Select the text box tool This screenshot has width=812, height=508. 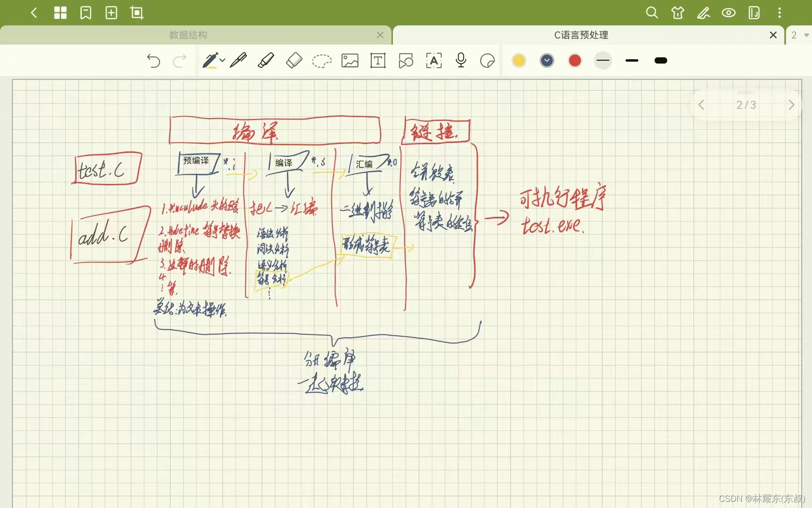tap(378, 61)
